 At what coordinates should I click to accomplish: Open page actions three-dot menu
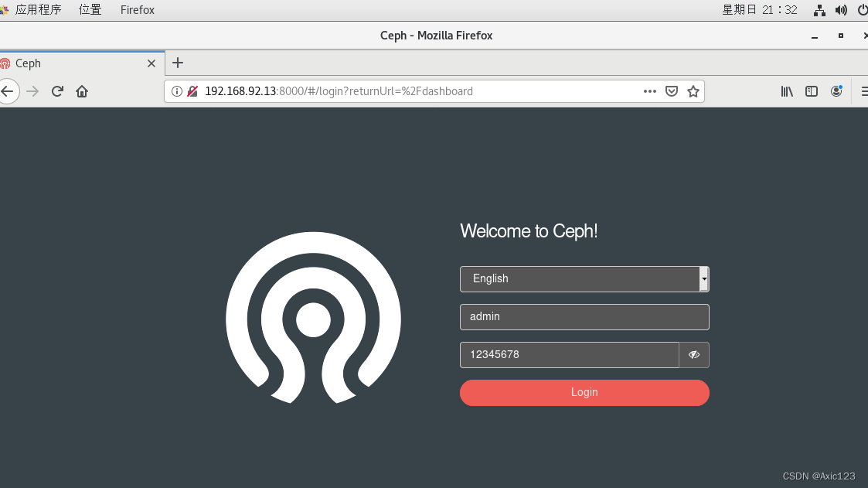tap(650, 91)
